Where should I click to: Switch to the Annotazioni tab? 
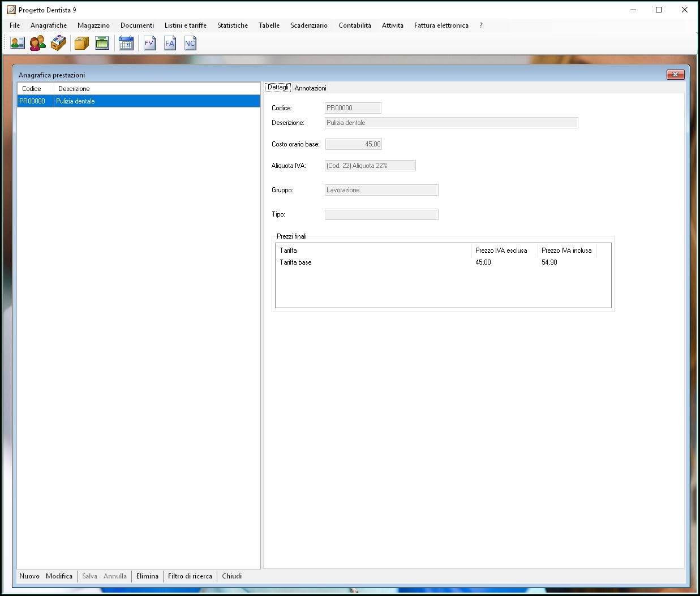[x=310, y=88]
